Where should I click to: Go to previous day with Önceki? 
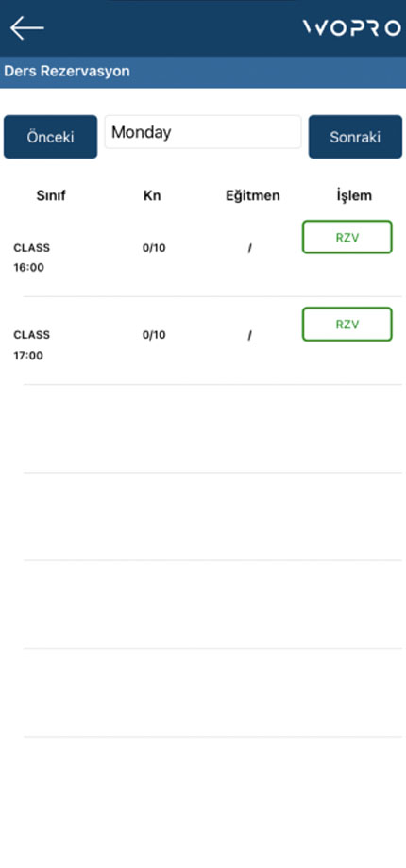(50, 137)
